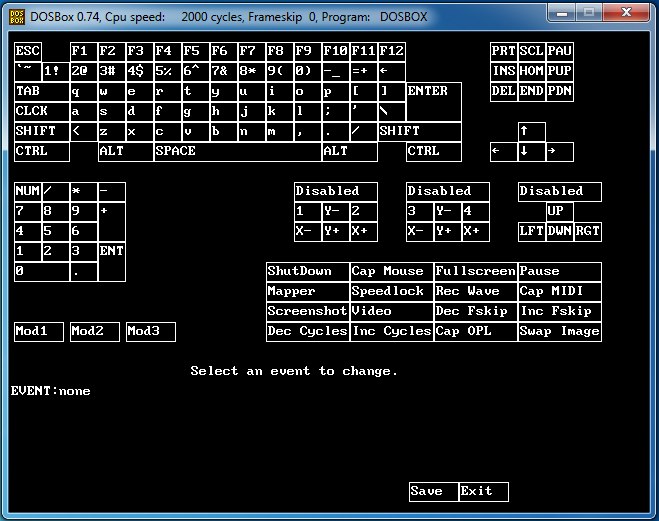The height and width of the screenshot is (521, 659).
Task: Click the NUM lock keypad key
Action: point(28,192)
